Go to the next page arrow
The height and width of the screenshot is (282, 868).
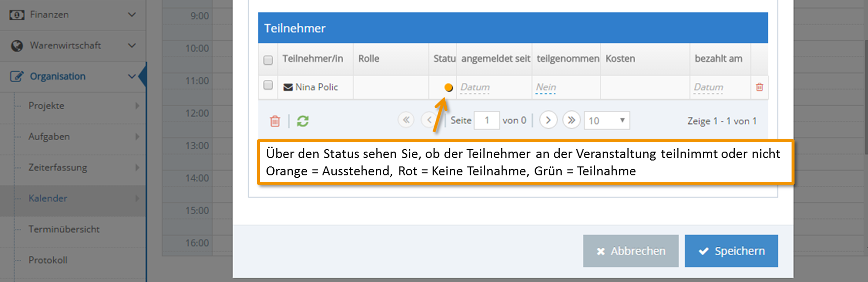(x=548, y=120)
